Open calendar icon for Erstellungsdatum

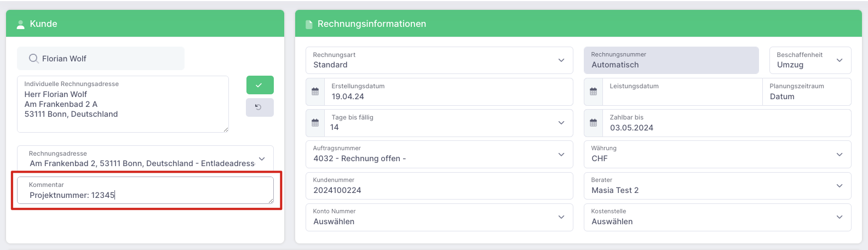pos(315,92)
